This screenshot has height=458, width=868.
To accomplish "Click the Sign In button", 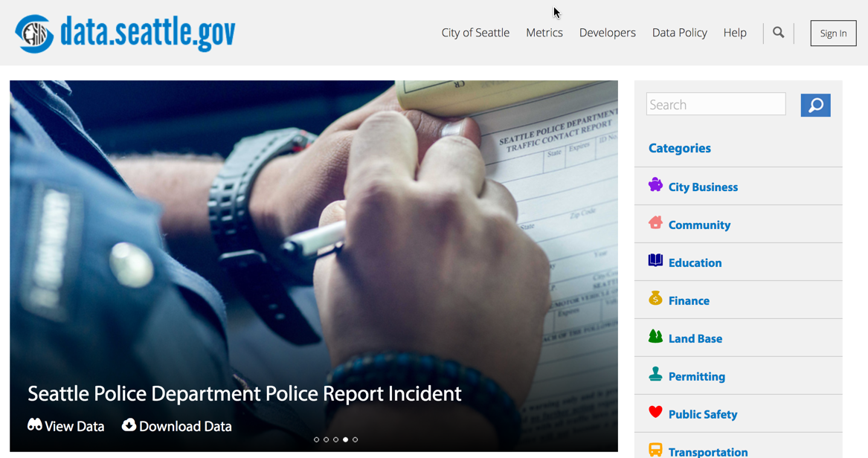I will [x=833, y=33].
